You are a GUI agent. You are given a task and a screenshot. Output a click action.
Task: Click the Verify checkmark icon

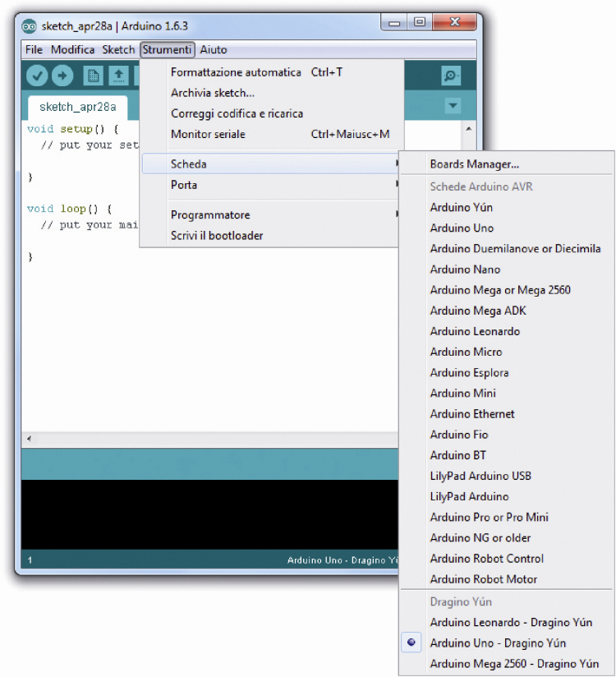37,76
